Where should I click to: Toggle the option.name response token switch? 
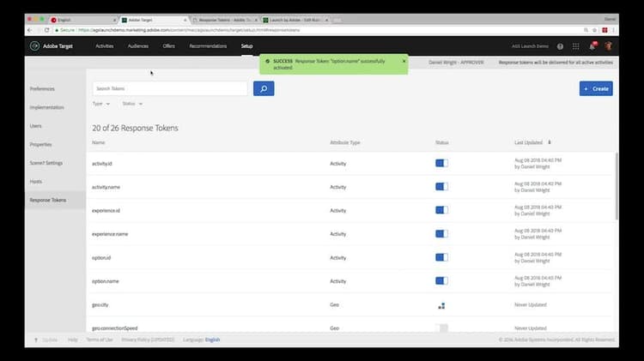click(441, 281)
